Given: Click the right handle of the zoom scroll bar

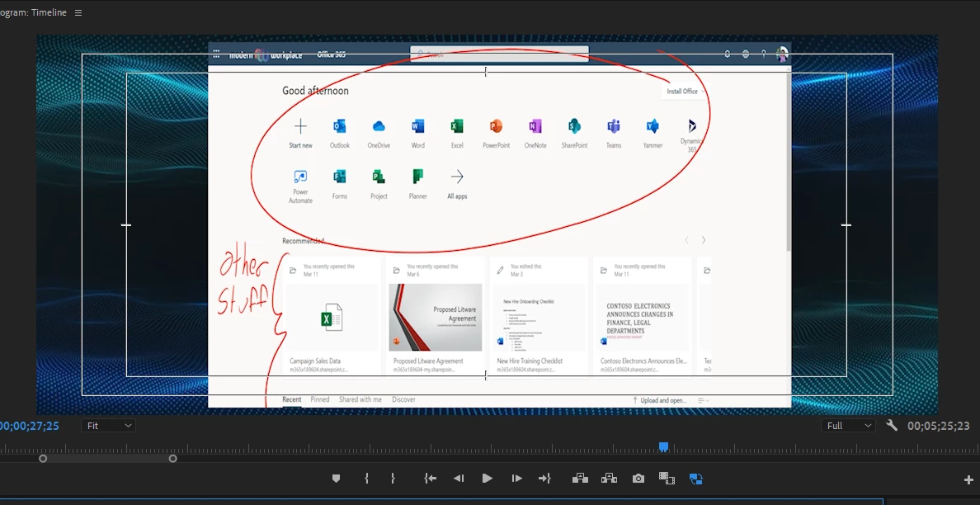Looking at the screenshot, I should pyautogui.click(x=173, y=459).
